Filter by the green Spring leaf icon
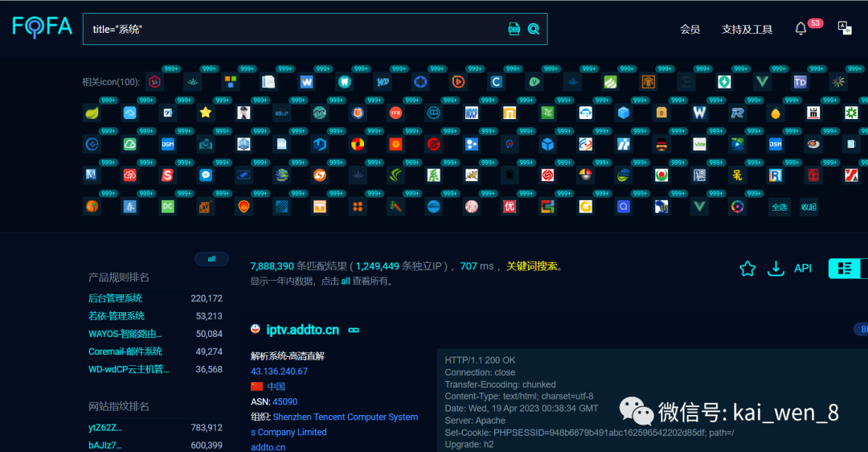Viewport: 868px width, 452px height. [x=92, y=113]
